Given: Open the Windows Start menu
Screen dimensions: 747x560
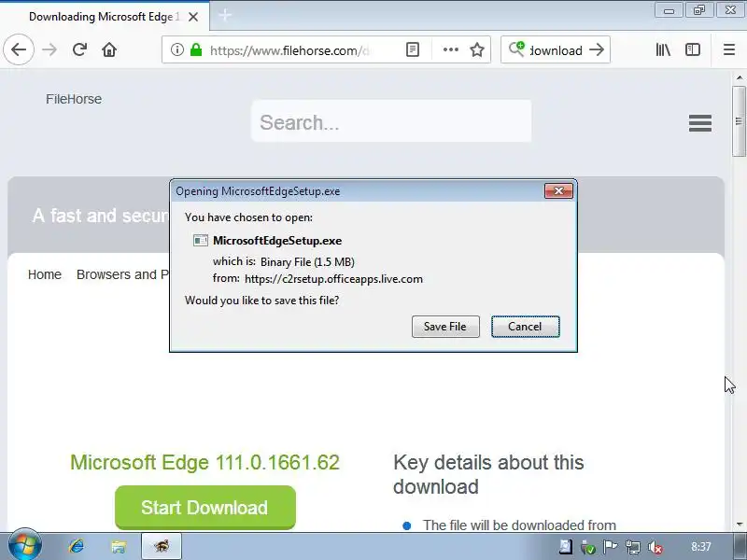Looking at the screenshot, I should pyautogui.click(x=24, y=546).
